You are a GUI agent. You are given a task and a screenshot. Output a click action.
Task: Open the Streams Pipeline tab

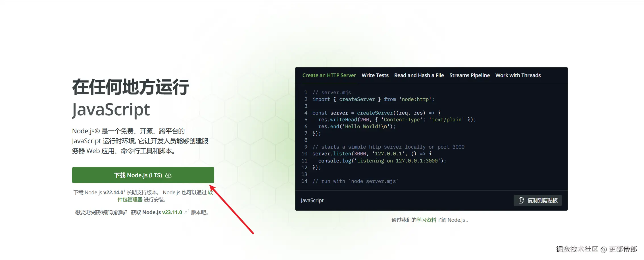click(x=470, y=75)
